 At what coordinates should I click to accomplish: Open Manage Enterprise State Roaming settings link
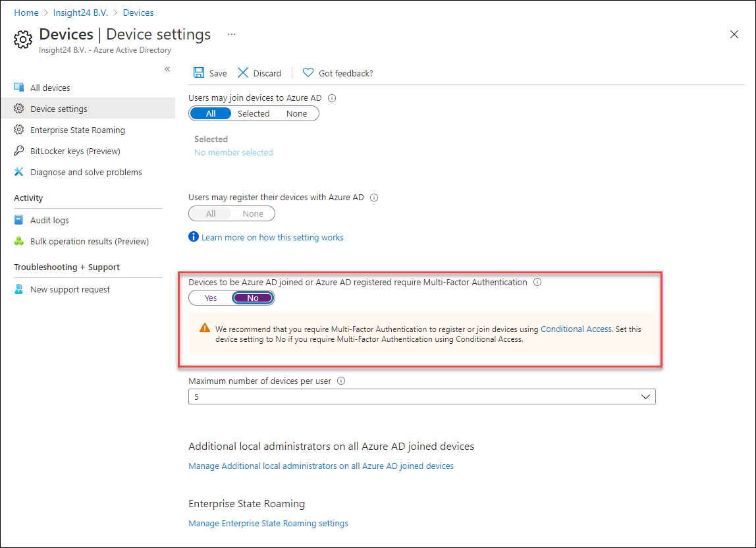coord(268,524)
